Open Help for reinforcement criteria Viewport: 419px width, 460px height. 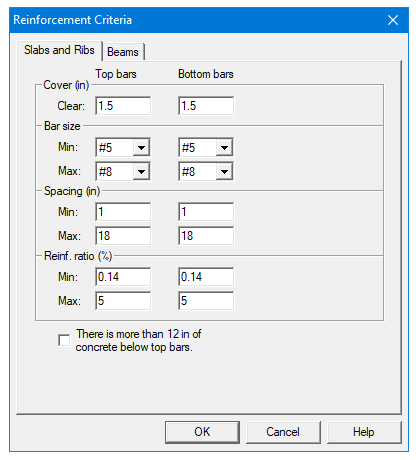point(364,432)
